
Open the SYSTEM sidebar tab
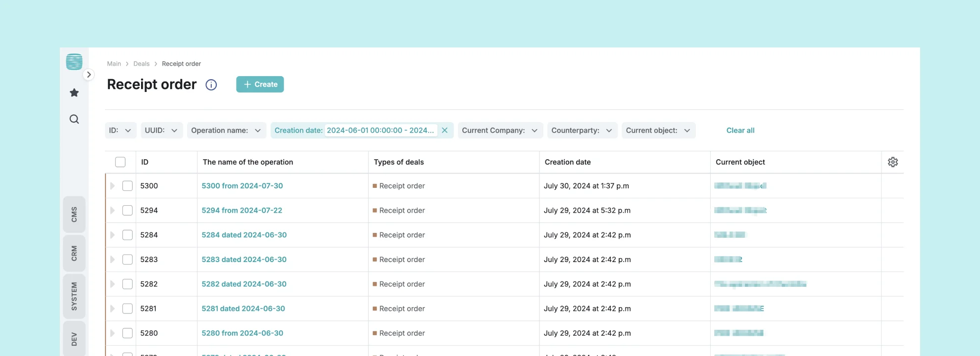click(74, 296)
